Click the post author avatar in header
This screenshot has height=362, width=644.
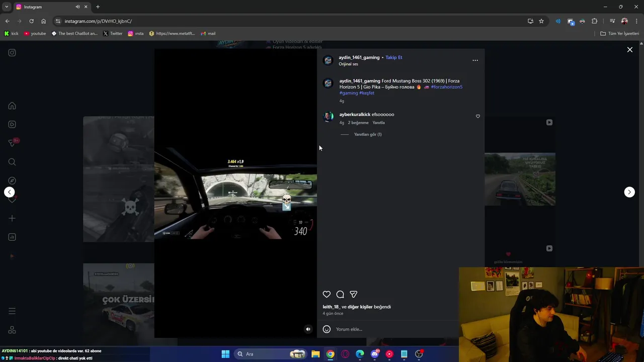(x=328, y=60)
